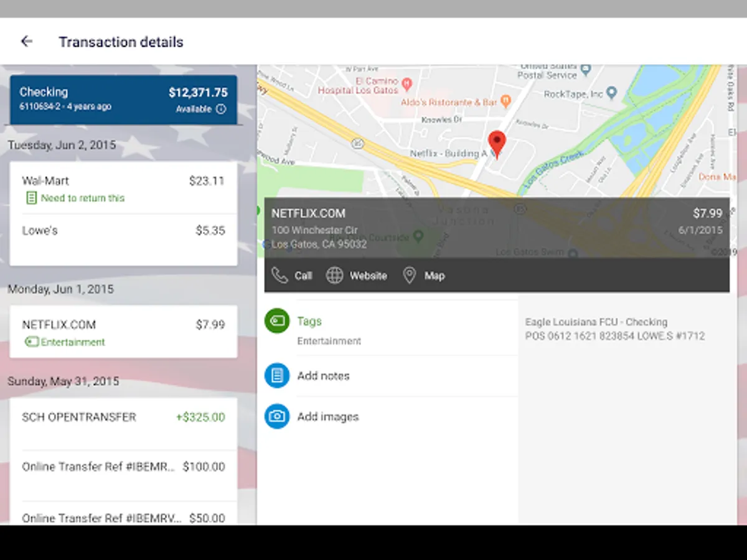This screenshot has height=560, width=747.
Task: Click the Website label
Action: point(368,276)
